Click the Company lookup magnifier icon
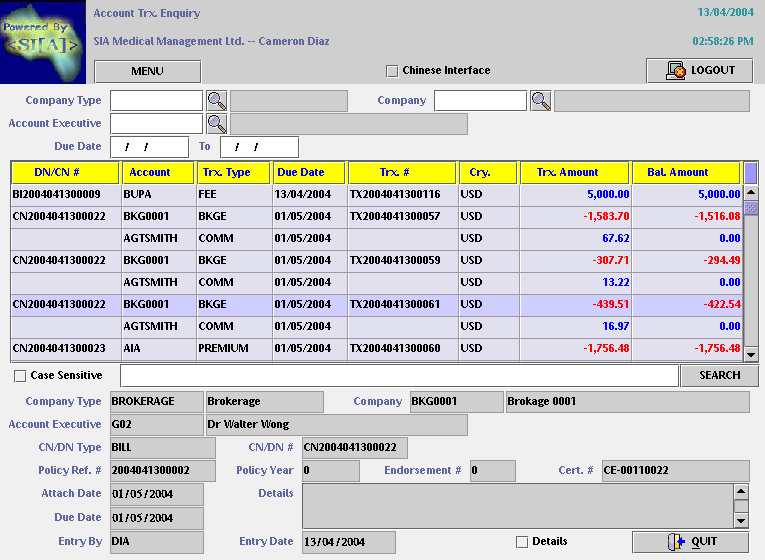The image size is (765, 560). (x=540, y=100)
